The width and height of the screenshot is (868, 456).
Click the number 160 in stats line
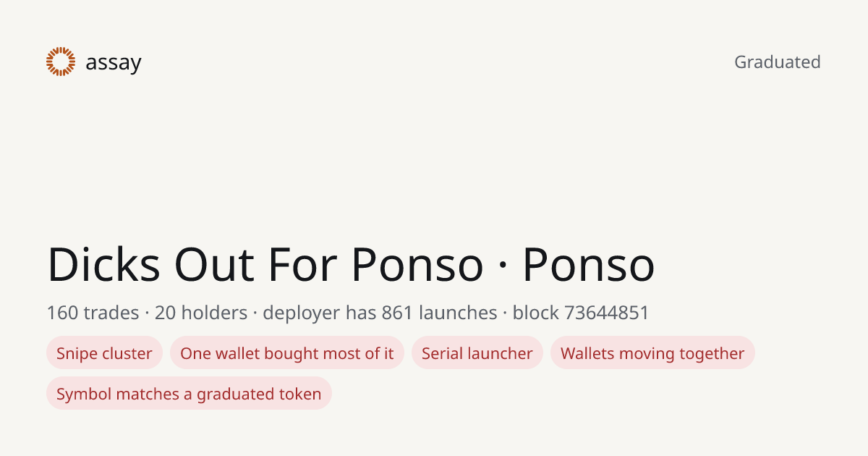pyautogui.click(x=63, y=313)
